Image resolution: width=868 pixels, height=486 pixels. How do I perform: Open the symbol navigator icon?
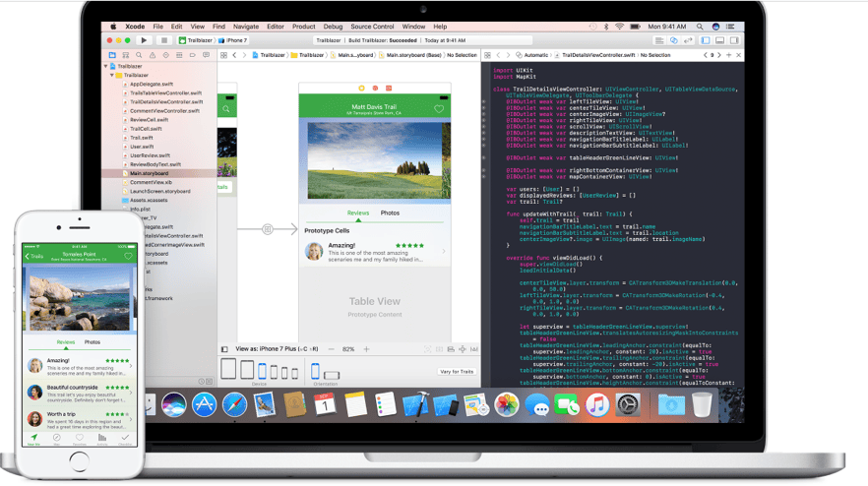tap(126, 55)
